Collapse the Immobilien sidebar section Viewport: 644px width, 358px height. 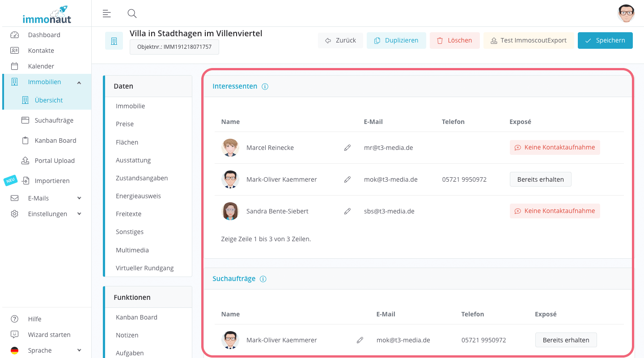79,82
